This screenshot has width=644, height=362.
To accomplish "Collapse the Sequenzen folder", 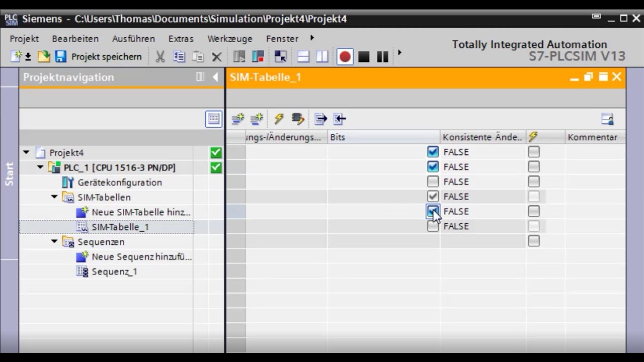I will pos(54,242).
